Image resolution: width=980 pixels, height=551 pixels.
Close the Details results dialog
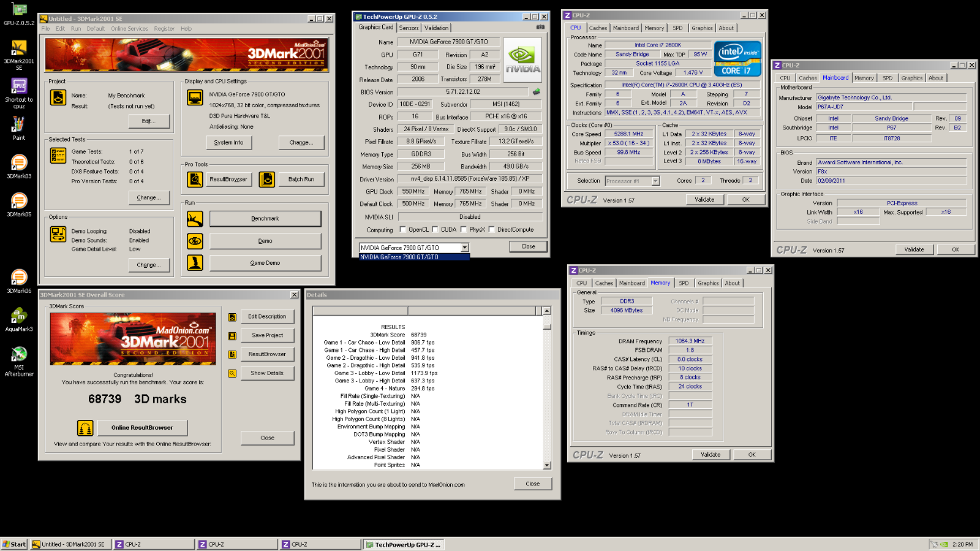coord(533,484)
